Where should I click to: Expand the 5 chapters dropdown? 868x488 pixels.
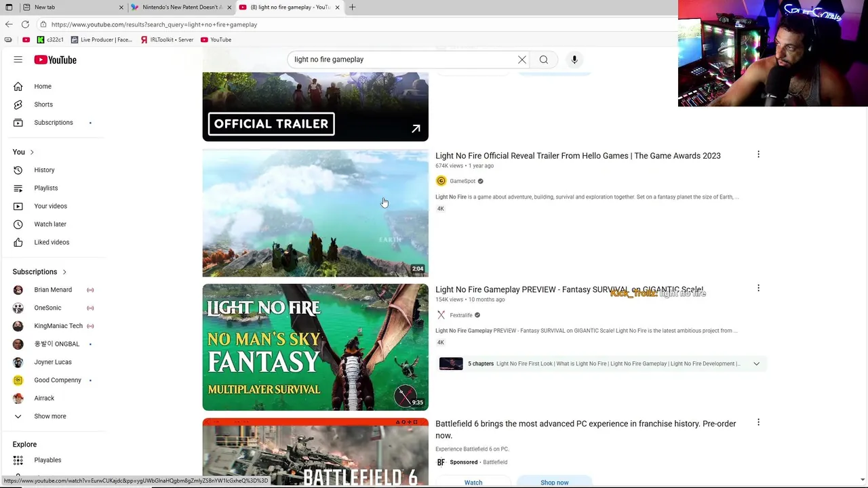pos(756,364)
